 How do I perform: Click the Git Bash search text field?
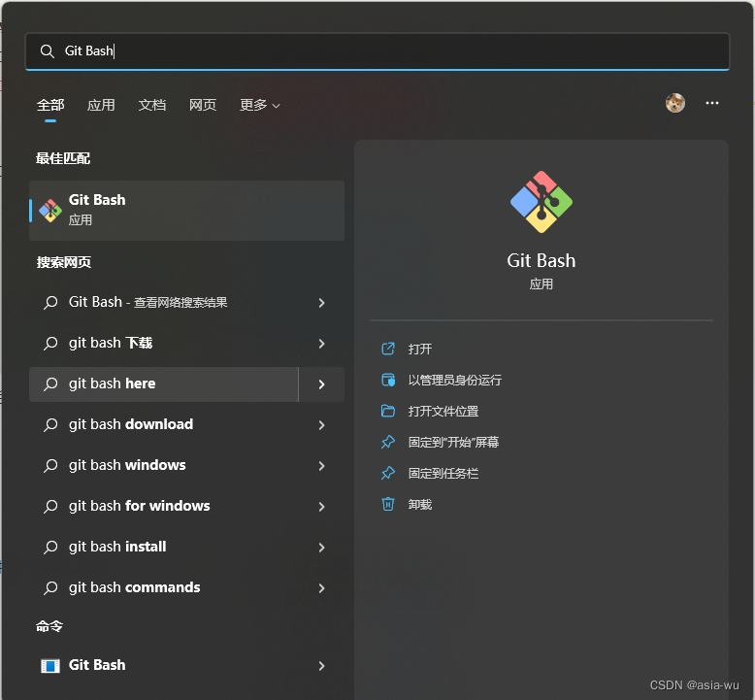point(377,51)
